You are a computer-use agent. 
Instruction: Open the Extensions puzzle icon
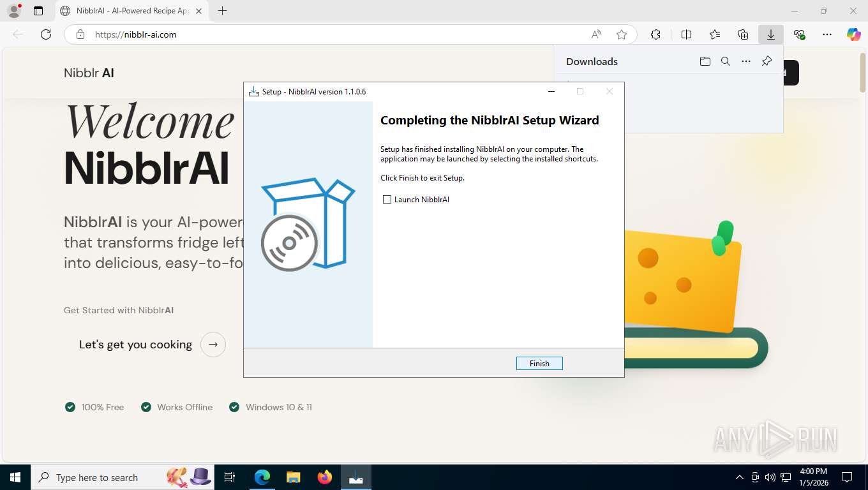[x=655, y=34]
